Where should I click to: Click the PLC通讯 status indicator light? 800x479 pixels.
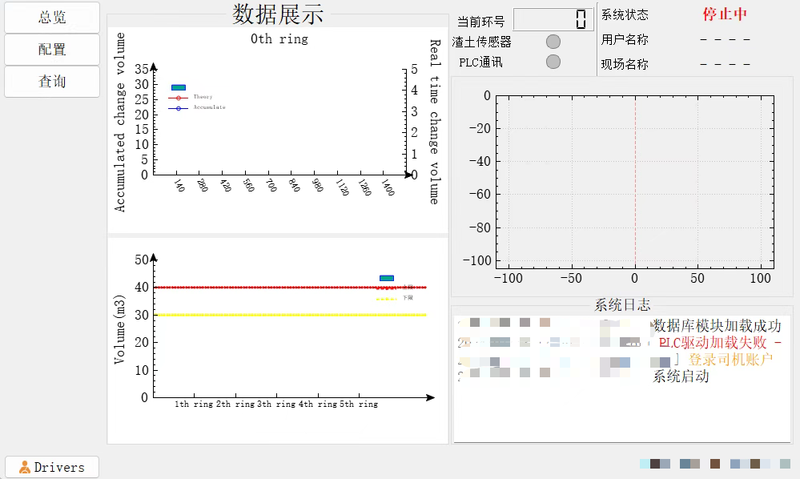[x=553, y=62]
